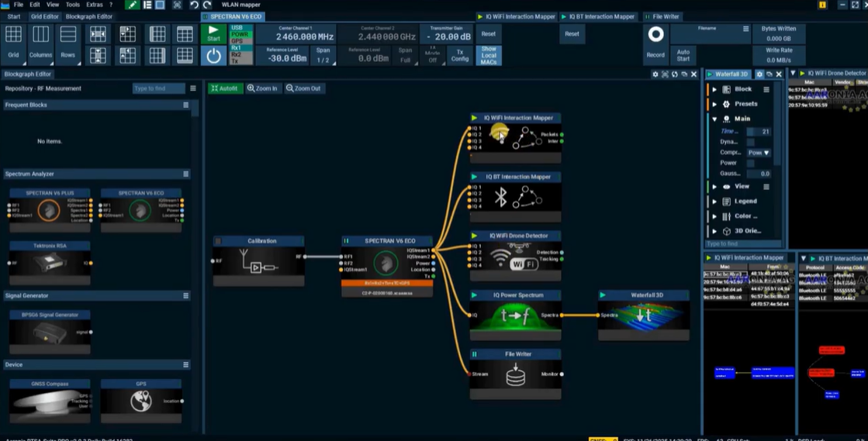Toggle play on IQ WiFi Interaction Mapper block
Viewport: 868px width, 441px height.
(475, 118)
